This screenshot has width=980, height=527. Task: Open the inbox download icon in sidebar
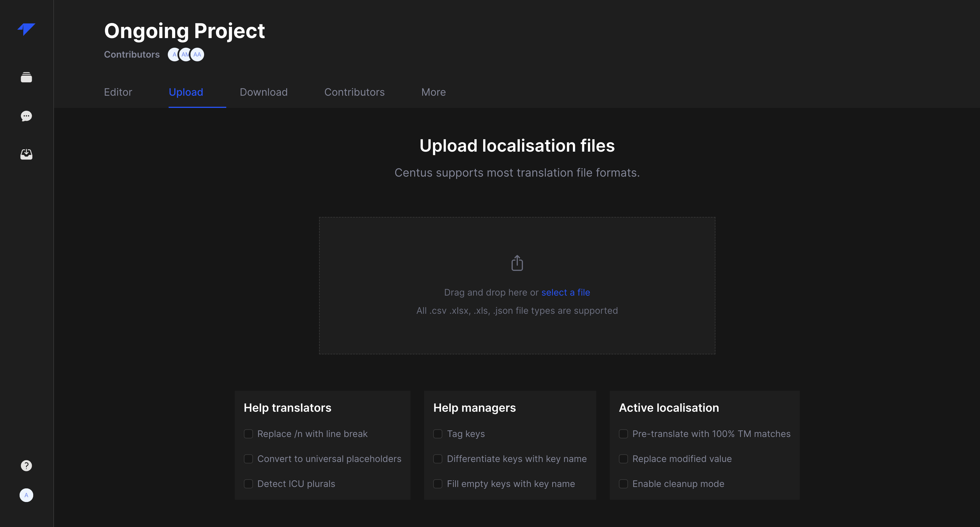tap(26, 154)
